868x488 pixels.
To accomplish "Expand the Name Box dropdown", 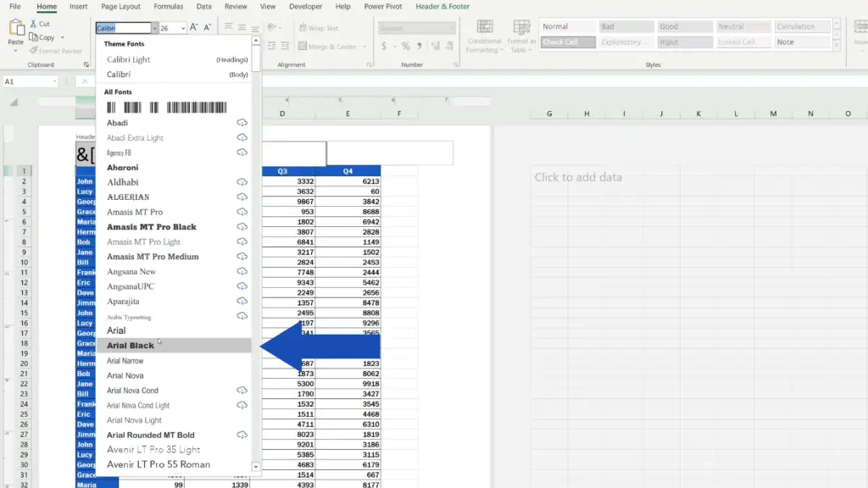I will pyautogui.click(x=54, y=81).
